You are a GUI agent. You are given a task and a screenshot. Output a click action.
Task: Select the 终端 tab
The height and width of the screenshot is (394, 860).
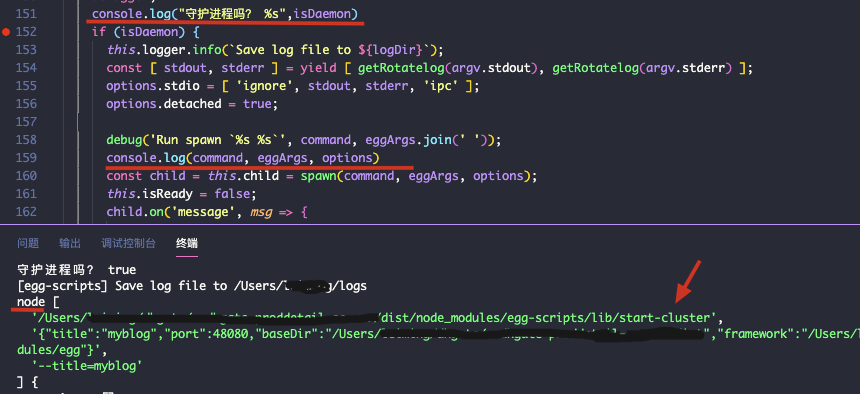(x=187, y=244)
